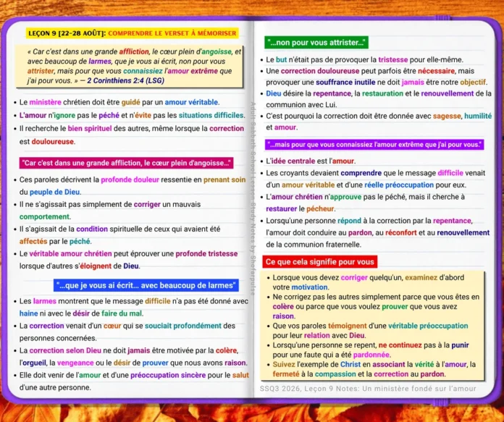Viewport: 504px width, 422px height.
Task: Click the orange word "objectif"
Action: 472,83
